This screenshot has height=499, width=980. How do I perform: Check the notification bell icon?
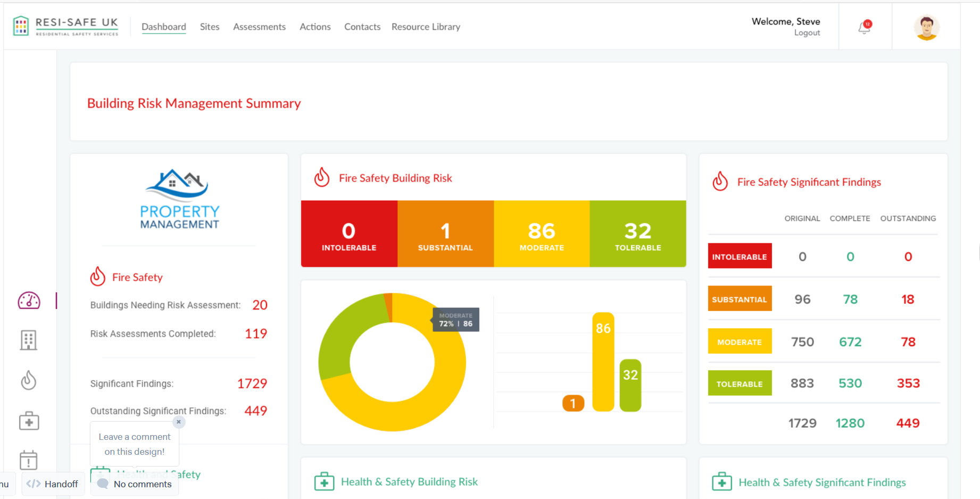tap(865, 27)
